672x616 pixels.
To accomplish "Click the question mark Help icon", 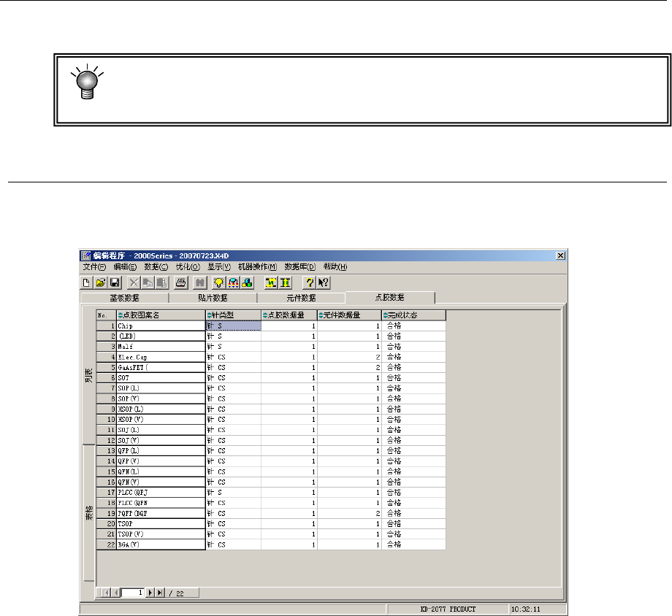I will (309, 282).
